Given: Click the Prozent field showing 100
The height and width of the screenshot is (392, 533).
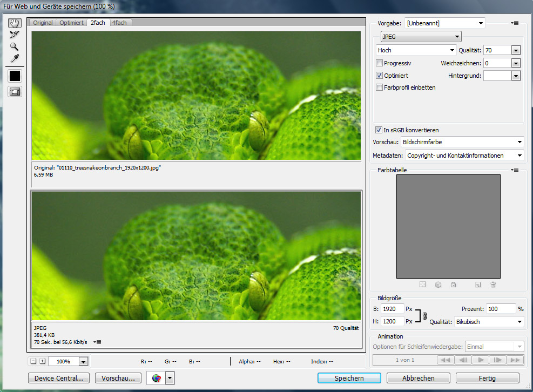Looking at the screenshot, I should [501, 309].
